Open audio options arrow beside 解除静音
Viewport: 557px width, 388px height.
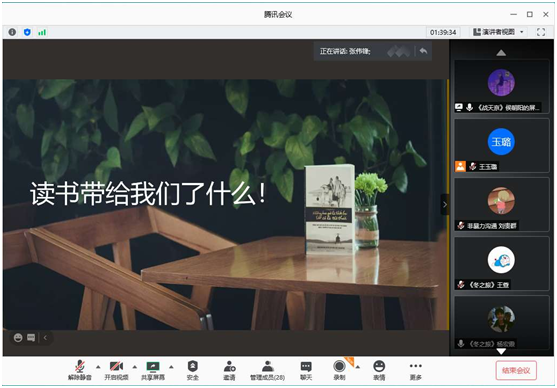tap(98, 367)
